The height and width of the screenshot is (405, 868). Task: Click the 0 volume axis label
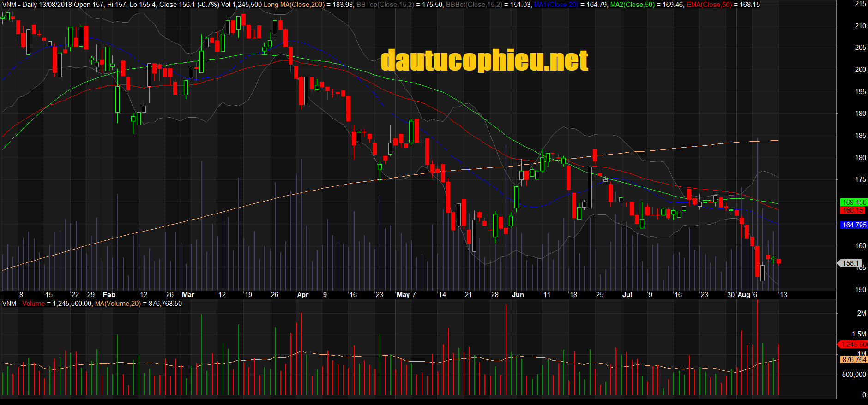864,395
